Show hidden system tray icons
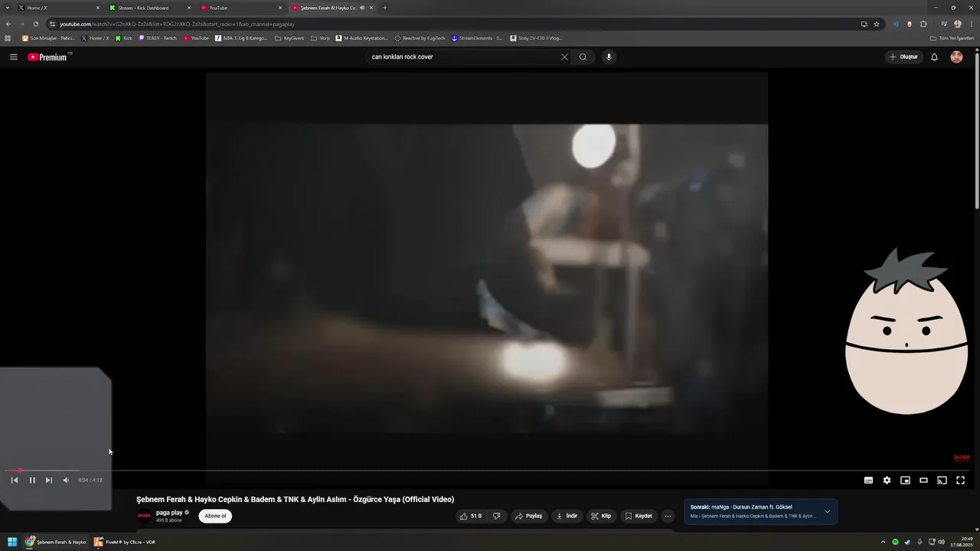980x551 pixels. pyautogui.click(x=883, y=542)
